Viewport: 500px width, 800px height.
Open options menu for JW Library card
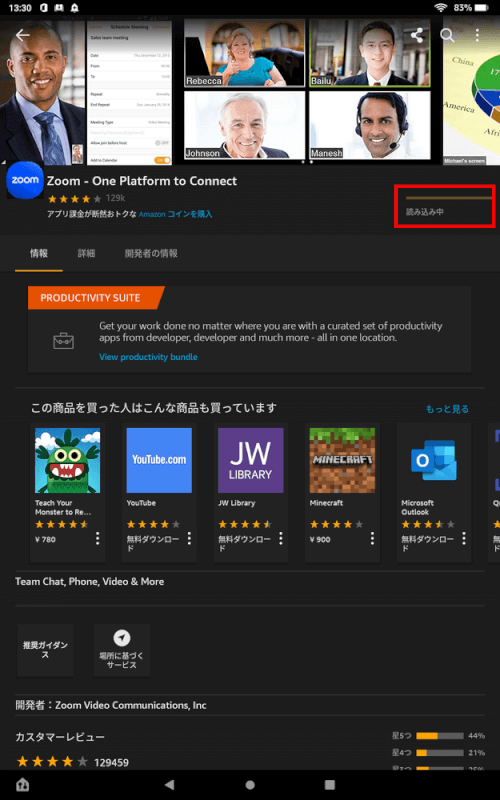point(281,538)
